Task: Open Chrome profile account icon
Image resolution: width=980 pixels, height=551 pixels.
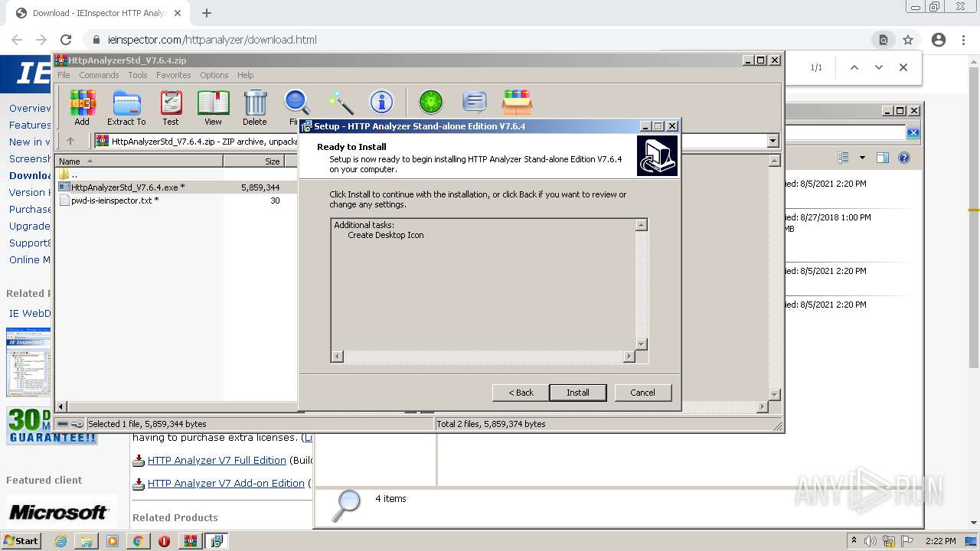Action: point(938,40)
